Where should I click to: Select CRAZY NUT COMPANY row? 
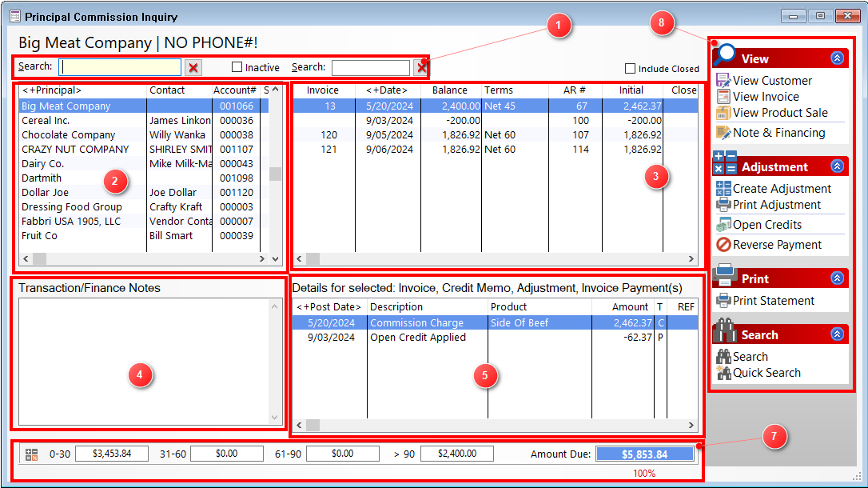(x=144, y=149)
